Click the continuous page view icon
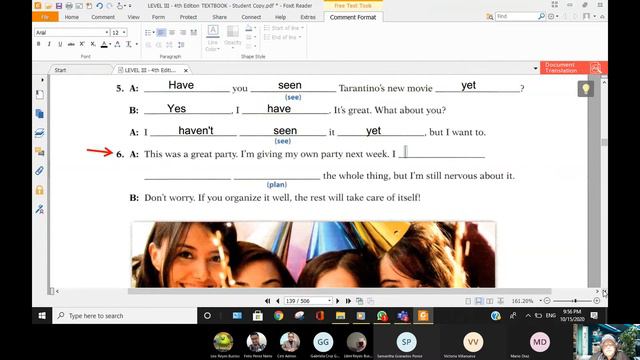This screenshot has width=640, height=360. [479, 301]
